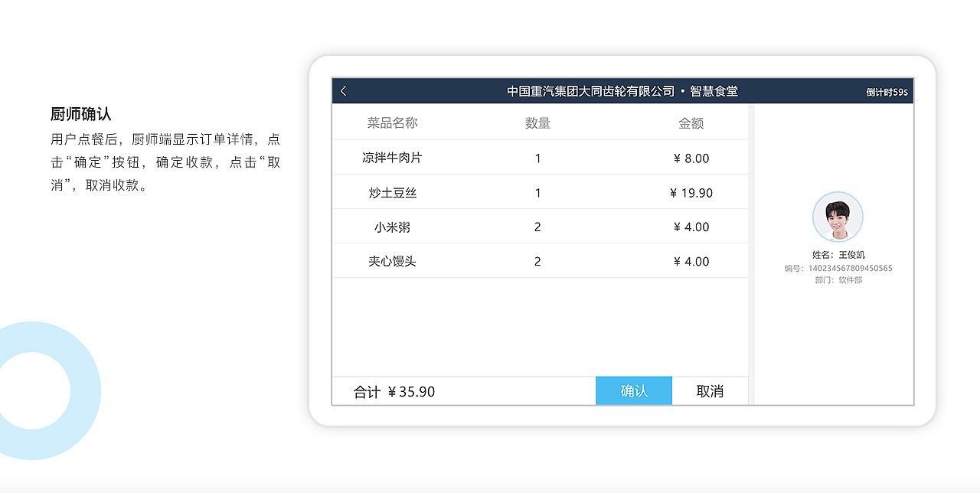
Task: Click the user avatar photo
Action: point(838,217)
